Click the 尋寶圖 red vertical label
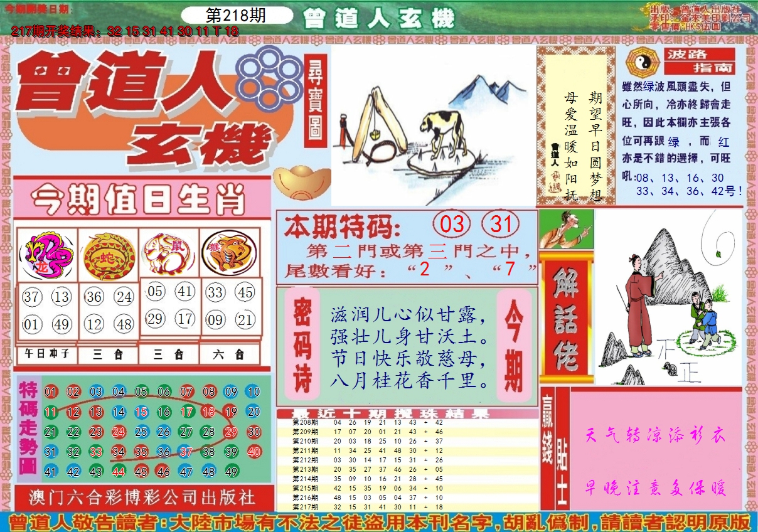Viewport: 758px width, 532px height. pos(316,100)
